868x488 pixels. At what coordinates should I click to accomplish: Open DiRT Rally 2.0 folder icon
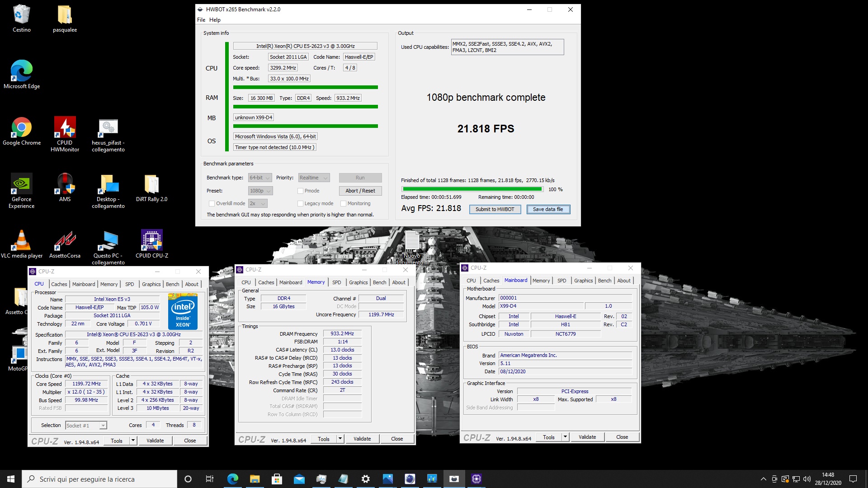(x=151, y=188)
